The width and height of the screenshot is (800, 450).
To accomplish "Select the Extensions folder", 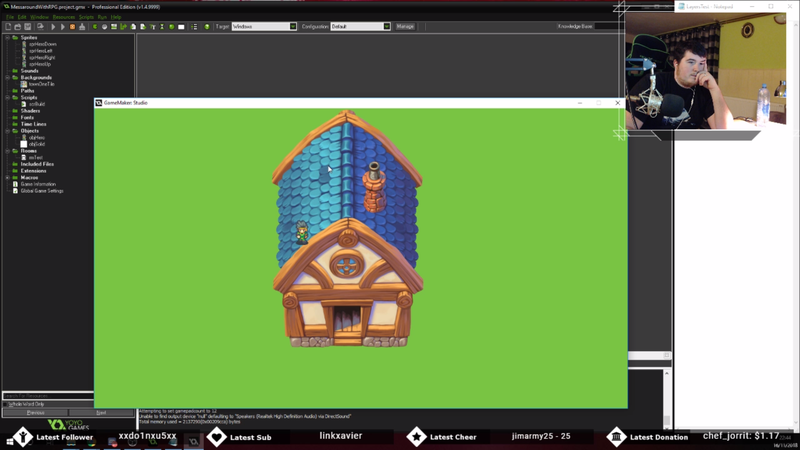I will [x=33, y=171].
